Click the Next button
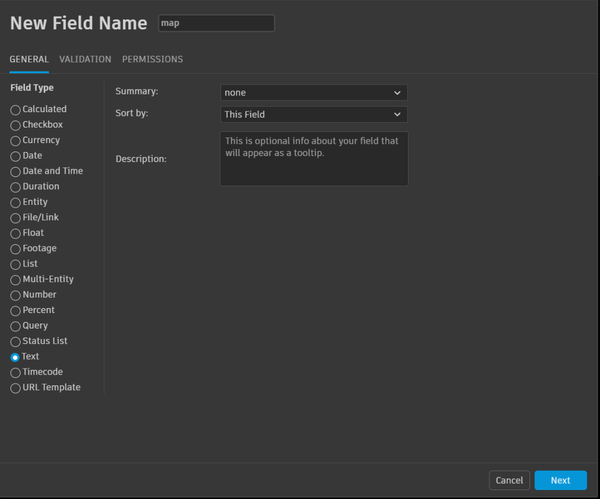This screenshot has width=600, height=499. (560, 480)
